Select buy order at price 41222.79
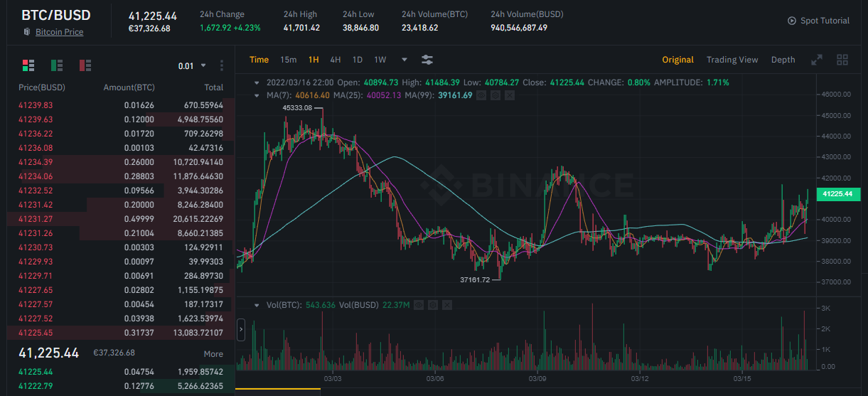Viewport: 868px width, 396px height. [x=120, y=386]
